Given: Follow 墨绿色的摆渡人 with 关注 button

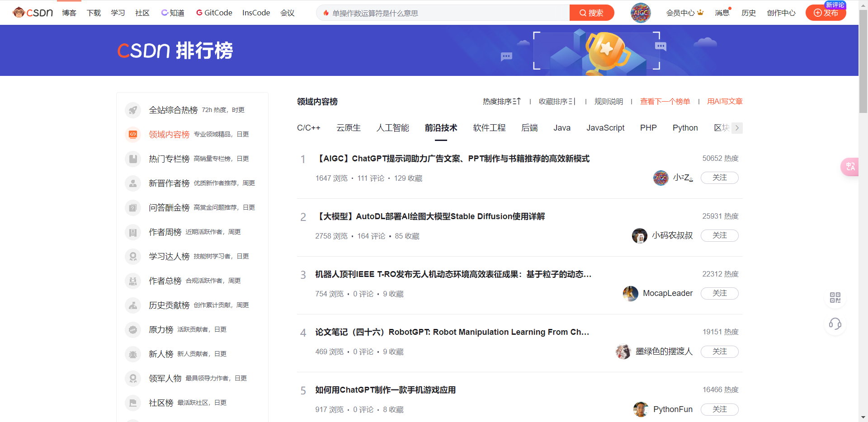Looking at the screenshot, I should 720,351.
